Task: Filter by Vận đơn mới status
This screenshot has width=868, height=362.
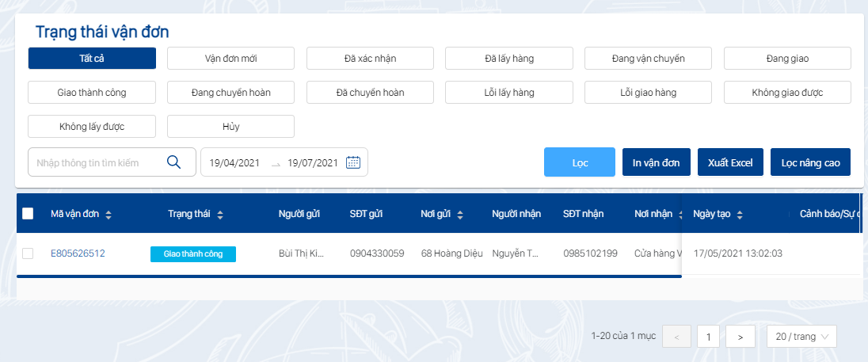Action: pos(230,58)
